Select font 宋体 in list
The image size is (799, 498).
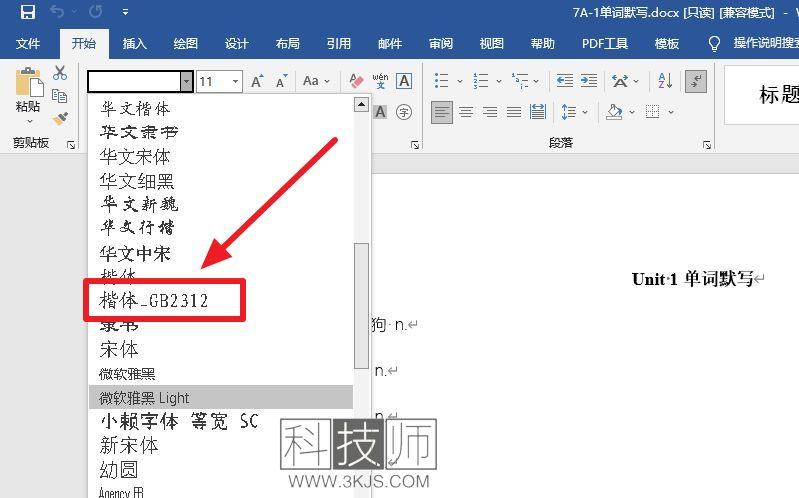pos(221,350)
